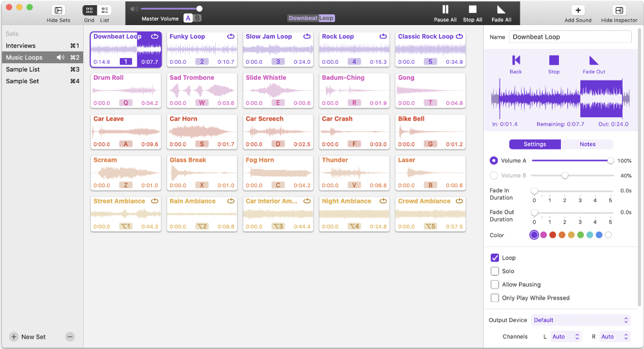644x349 pixels.
Task: Click the Fade All icon
Action: tap(501, 10)
